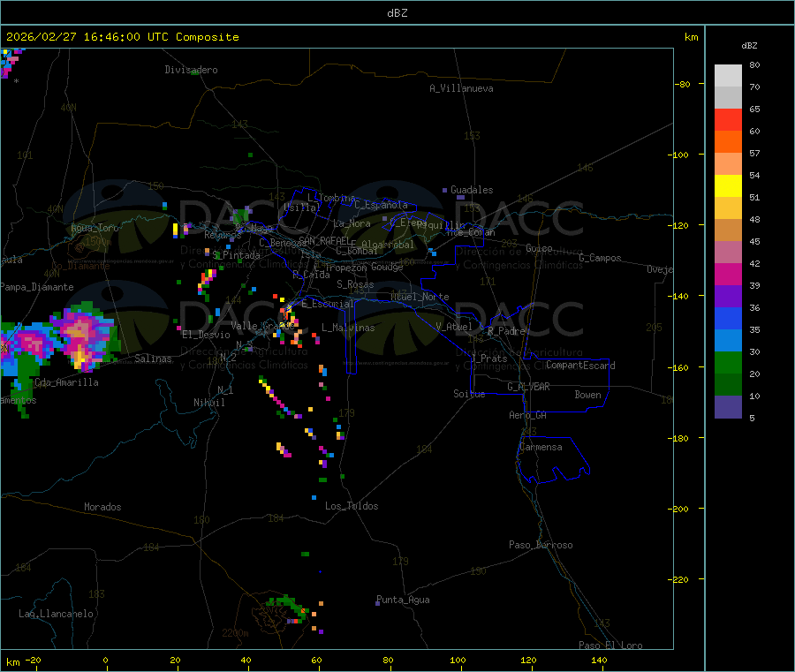Click the 'Pampa_Diamante' label
This screenshot has height=672, width=795.
[36, 287]
